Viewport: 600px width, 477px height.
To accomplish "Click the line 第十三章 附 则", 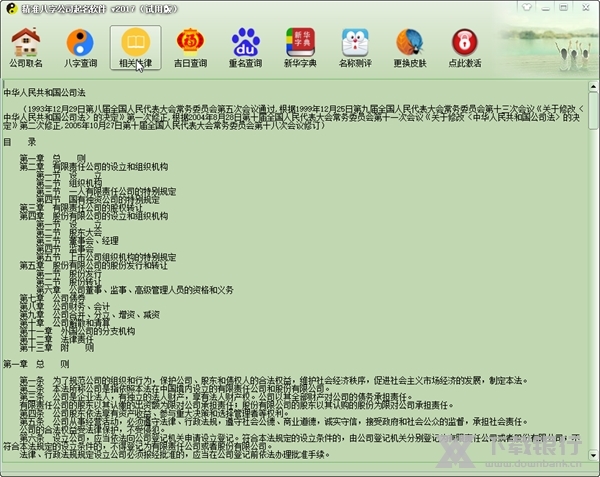I will (57, 348).
